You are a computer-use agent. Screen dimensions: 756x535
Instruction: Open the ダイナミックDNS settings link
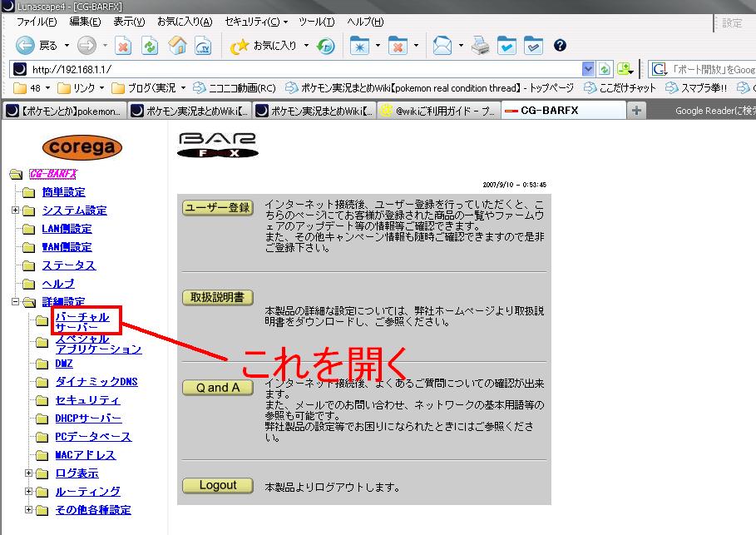(x=96, y=382)
